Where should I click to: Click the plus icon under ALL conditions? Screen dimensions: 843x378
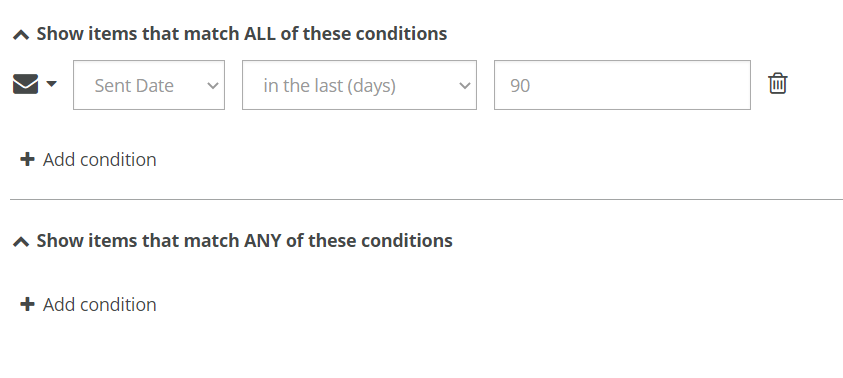pyautogui.click(x=27, y=159)
